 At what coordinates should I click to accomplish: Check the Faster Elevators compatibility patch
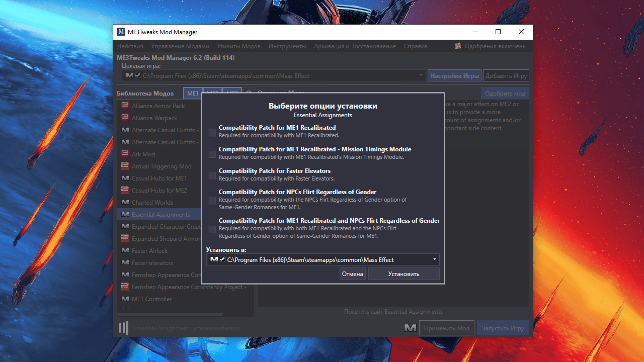(212, 175)
